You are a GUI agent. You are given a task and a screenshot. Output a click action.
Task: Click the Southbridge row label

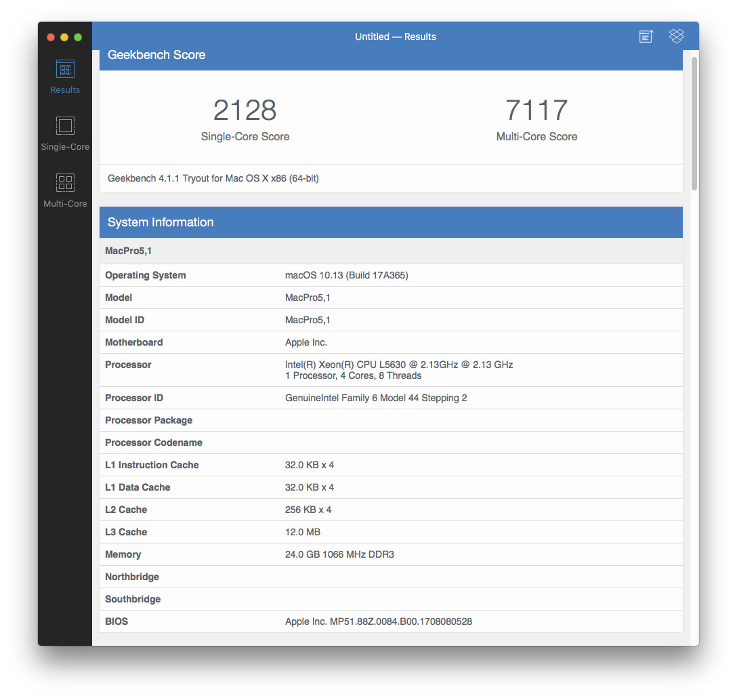coord(133,600)
